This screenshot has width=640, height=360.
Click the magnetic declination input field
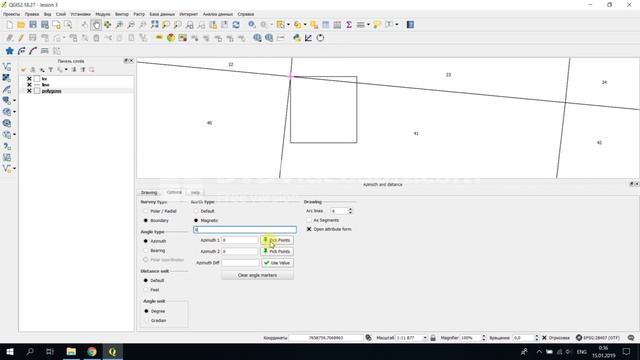[x=245, y=230]
